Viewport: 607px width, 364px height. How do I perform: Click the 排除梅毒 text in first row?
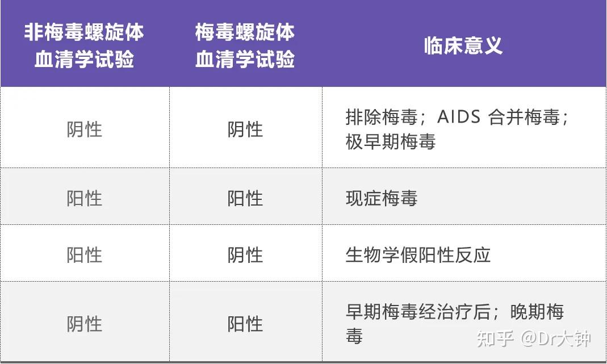pos(382,116)
